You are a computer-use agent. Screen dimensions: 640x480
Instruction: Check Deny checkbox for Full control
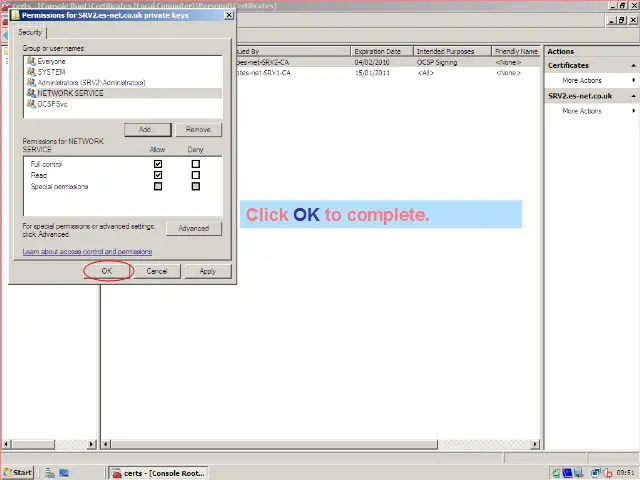pyautogui.click(x=195, y=164)
